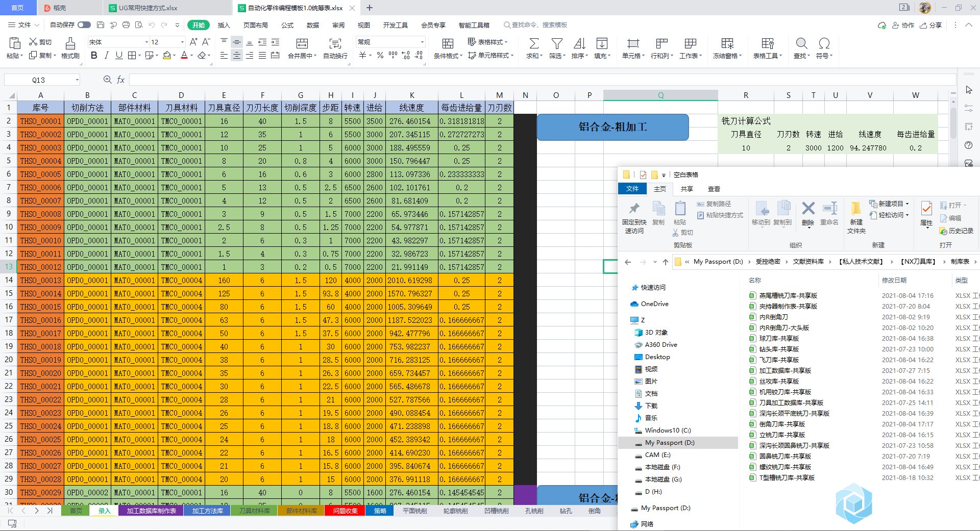
Task: Toggle horizontal center alignment
Action: pos(237,55)
